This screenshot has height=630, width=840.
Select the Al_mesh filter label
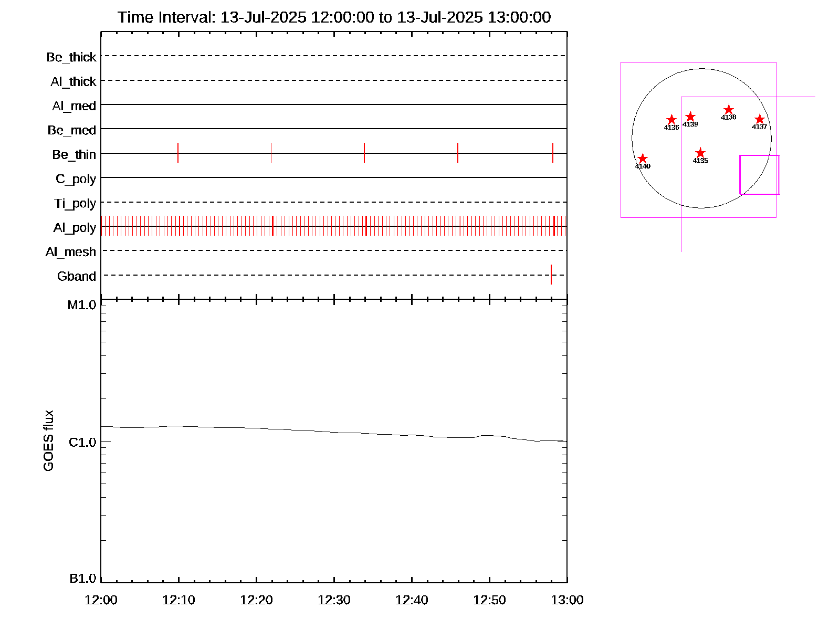(x=71, y=253)
